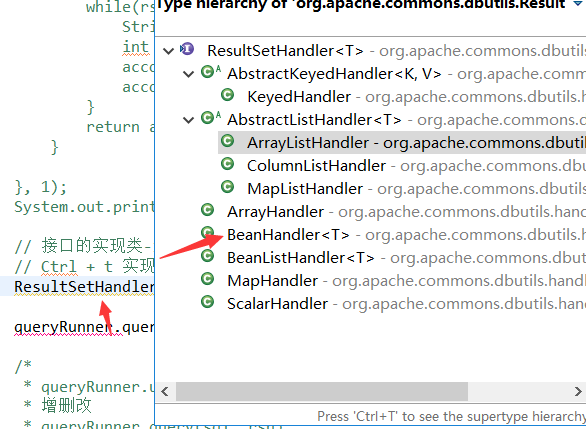
Task: Click the 'return' keyword in the editor
Action: (113, 127)
